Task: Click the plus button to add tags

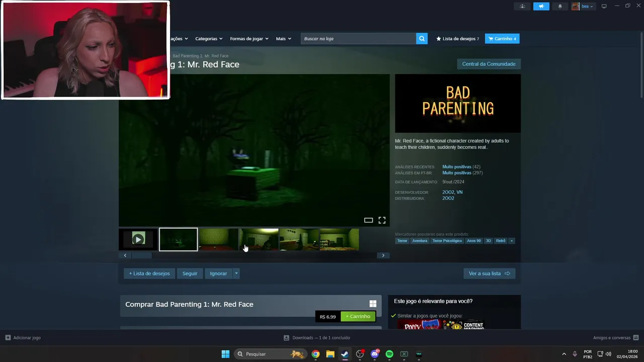Action: tap(512, 241)
